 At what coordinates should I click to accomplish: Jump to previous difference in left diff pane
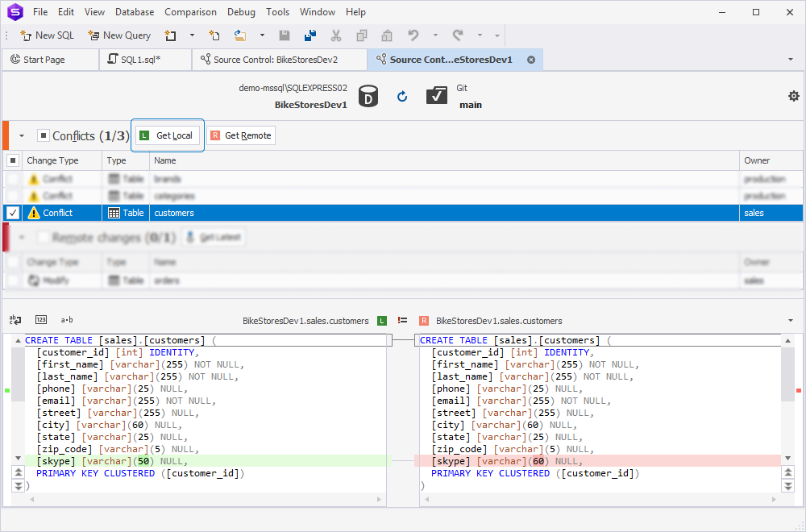pos(18,472)
